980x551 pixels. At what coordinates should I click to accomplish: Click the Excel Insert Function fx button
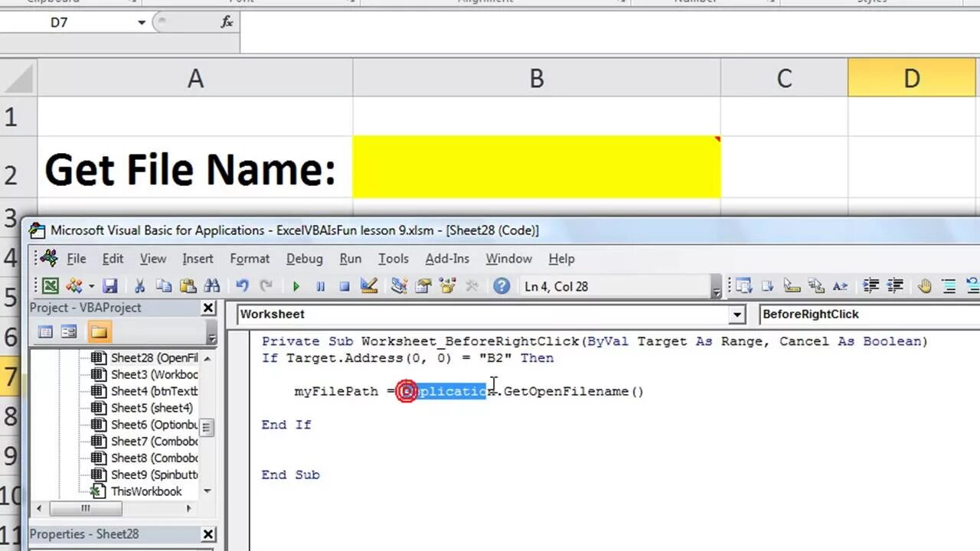[227, 22]
